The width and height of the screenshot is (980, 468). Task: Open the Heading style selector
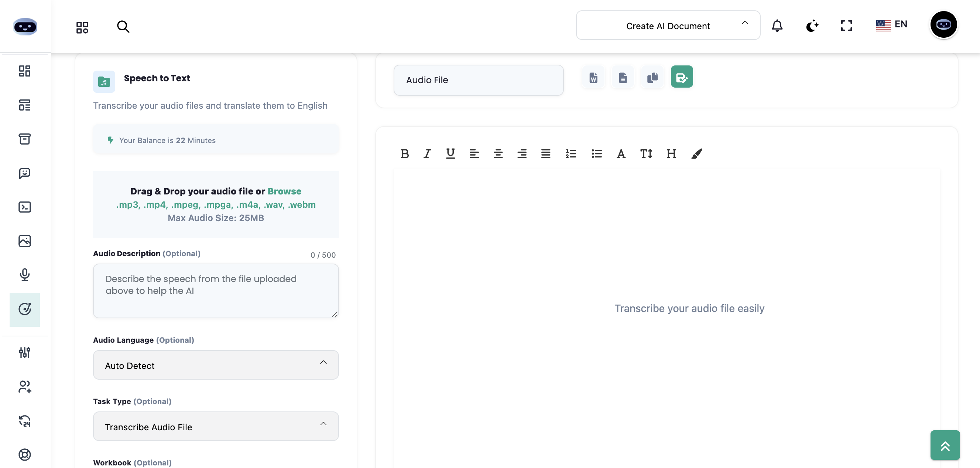[671, 154]
